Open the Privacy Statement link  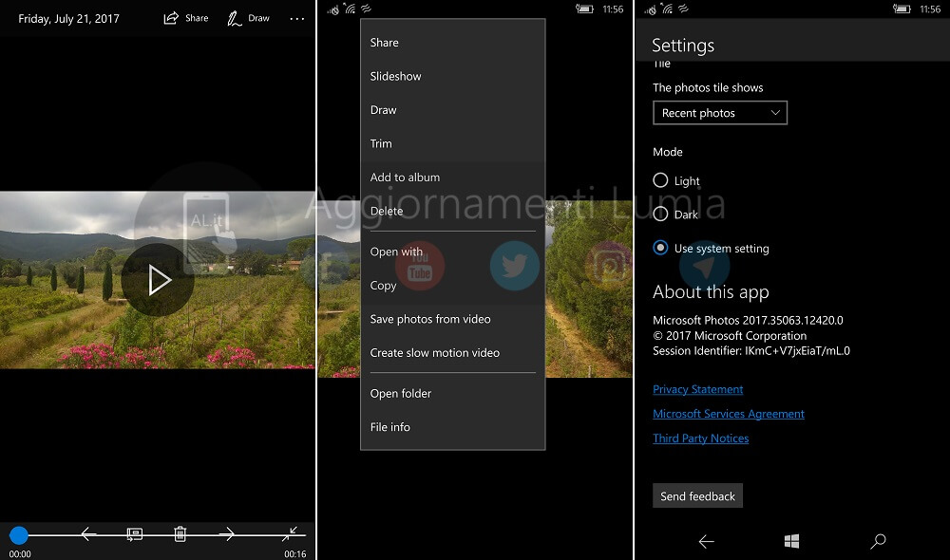697,389
